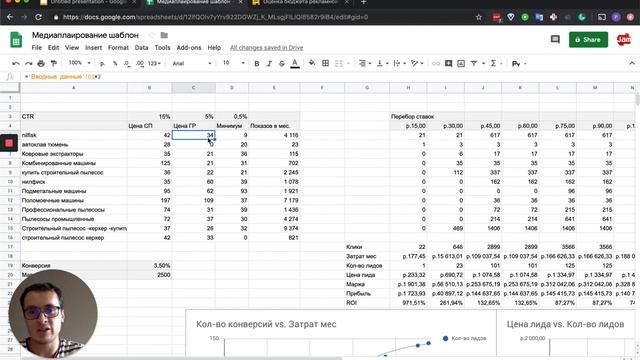Click the chart titled Кол-во конверсий vs. Затрат мес
Image resolution: width=640 pixels, height=360 pixels.
point(341,333)
